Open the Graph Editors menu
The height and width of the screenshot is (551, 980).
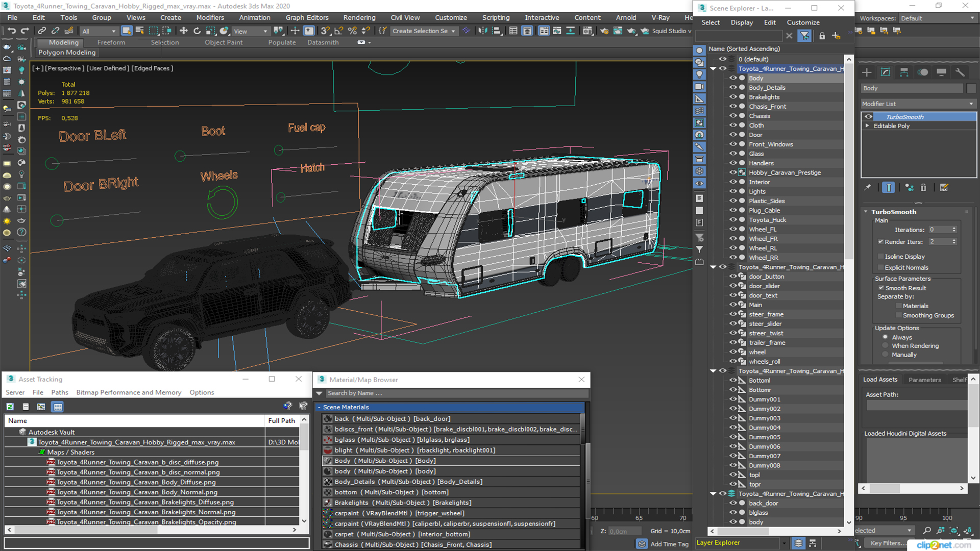tap(307, 17)
